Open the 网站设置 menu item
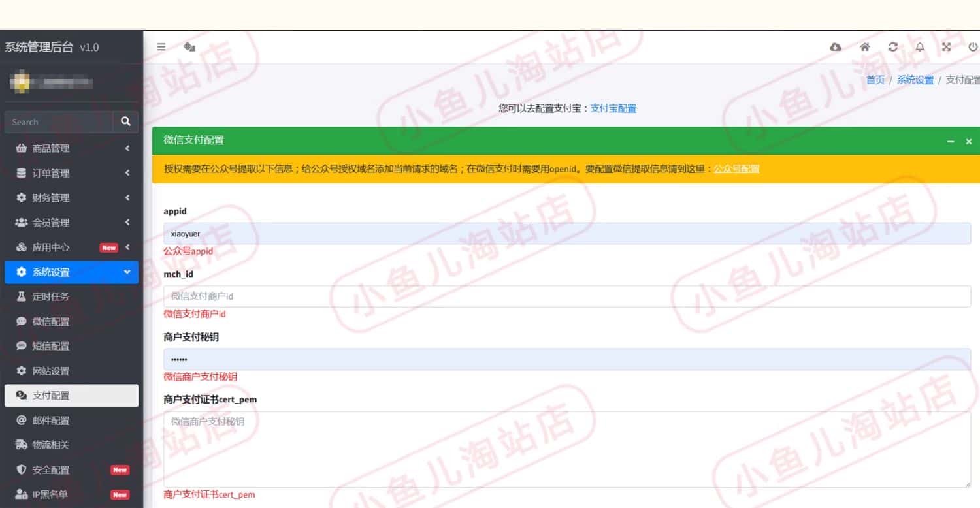Screen dimensions: 980x508 [x=71, y=371]
